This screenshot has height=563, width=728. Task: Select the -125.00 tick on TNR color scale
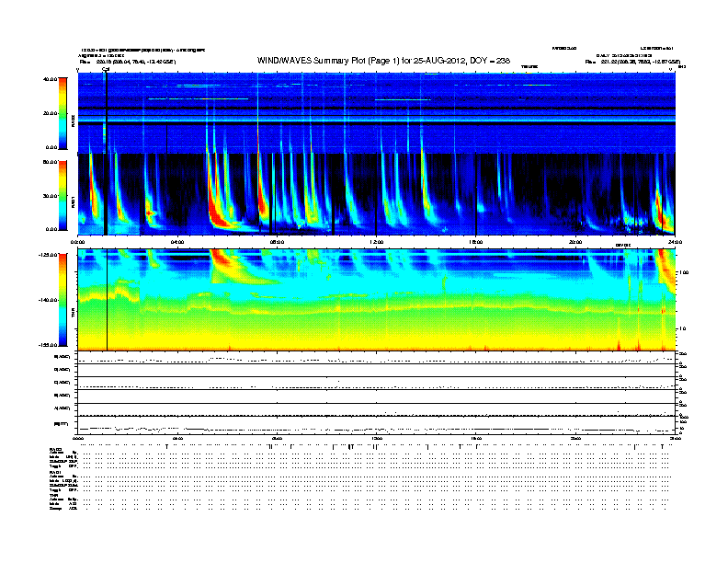click(x=48, y=255)
